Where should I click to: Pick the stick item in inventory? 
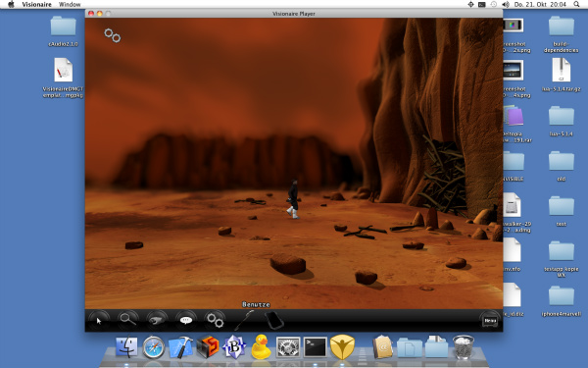244,320
